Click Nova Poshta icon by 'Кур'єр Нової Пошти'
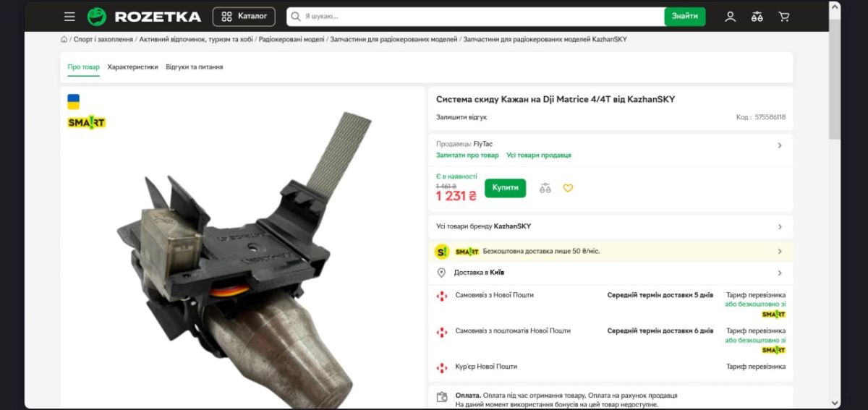This screenshot has height=410, width=868. click(x=442, y=367)
